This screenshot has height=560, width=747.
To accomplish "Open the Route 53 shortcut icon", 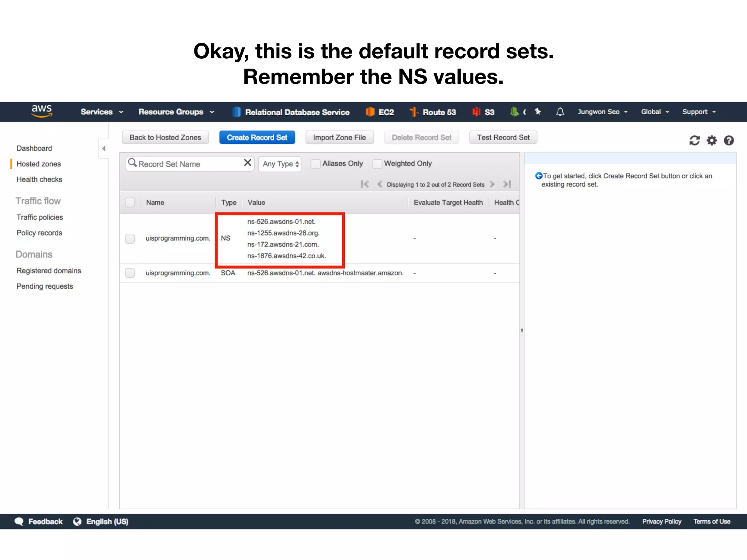I will [414, 112].
